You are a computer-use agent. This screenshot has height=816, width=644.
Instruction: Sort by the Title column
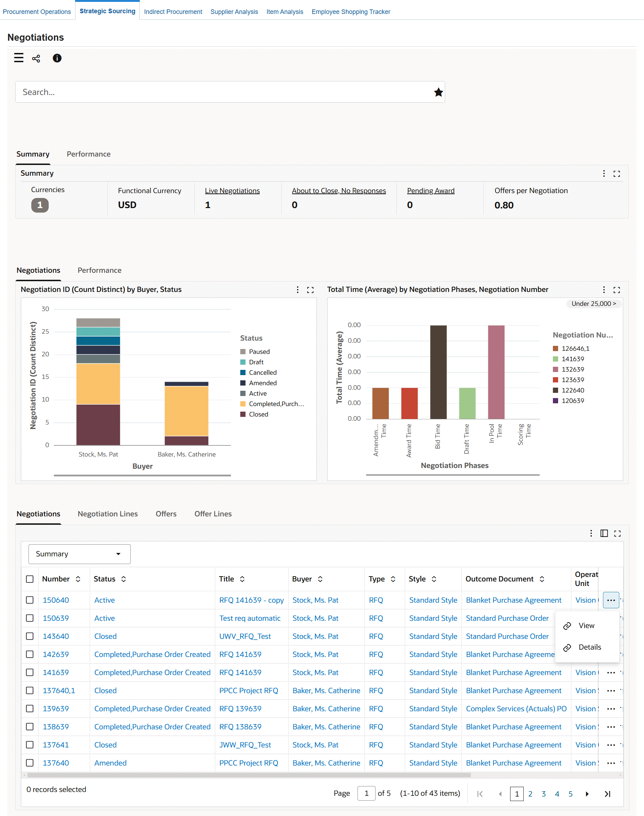[242, 579]
